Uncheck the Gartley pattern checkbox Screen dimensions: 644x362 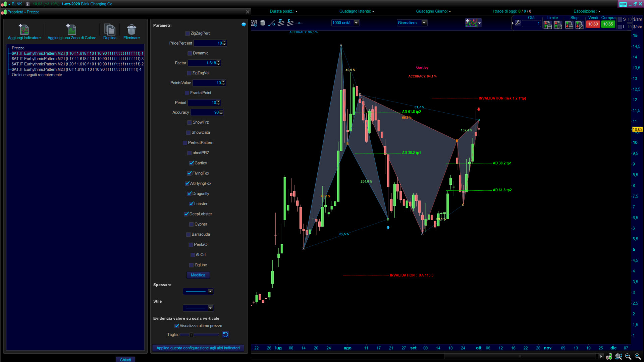(192, 163)
